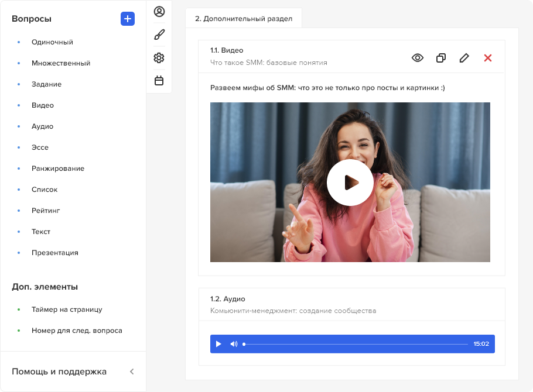Click the description text Развеем мифы об SMM

327,88
